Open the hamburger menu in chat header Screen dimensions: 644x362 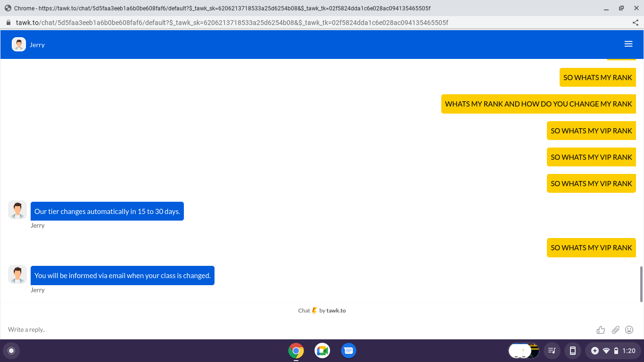click(628, 44)
